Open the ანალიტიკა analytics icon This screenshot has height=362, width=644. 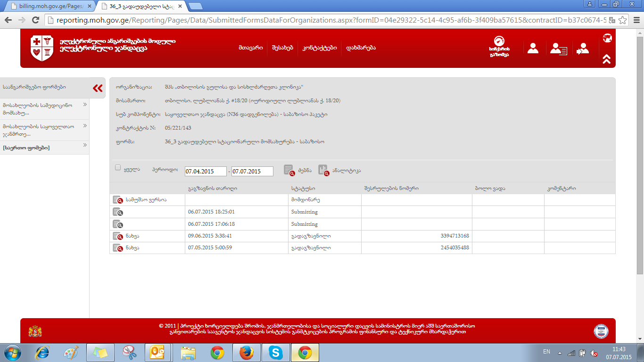[323, 170]
